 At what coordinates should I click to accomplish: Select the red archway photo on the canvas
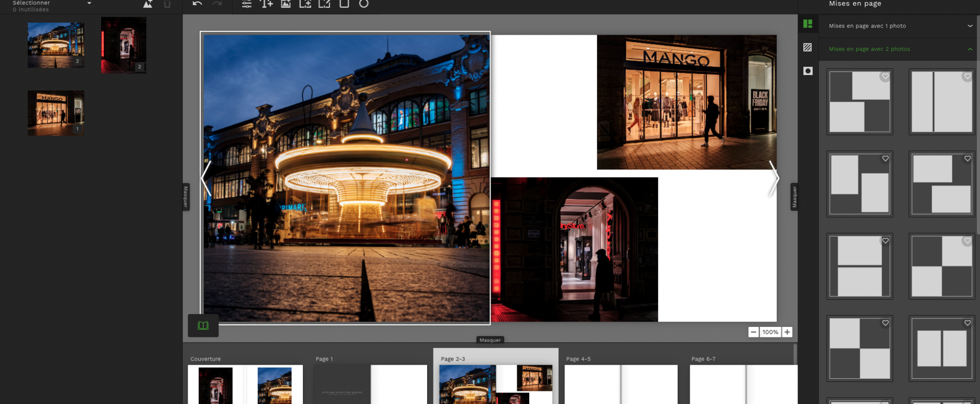pos(574,249)
